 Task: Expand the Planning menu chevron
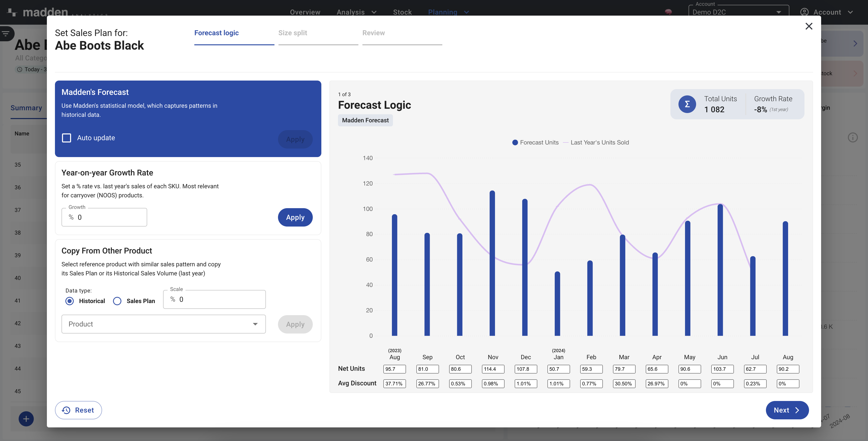click(x=466, y=12)
